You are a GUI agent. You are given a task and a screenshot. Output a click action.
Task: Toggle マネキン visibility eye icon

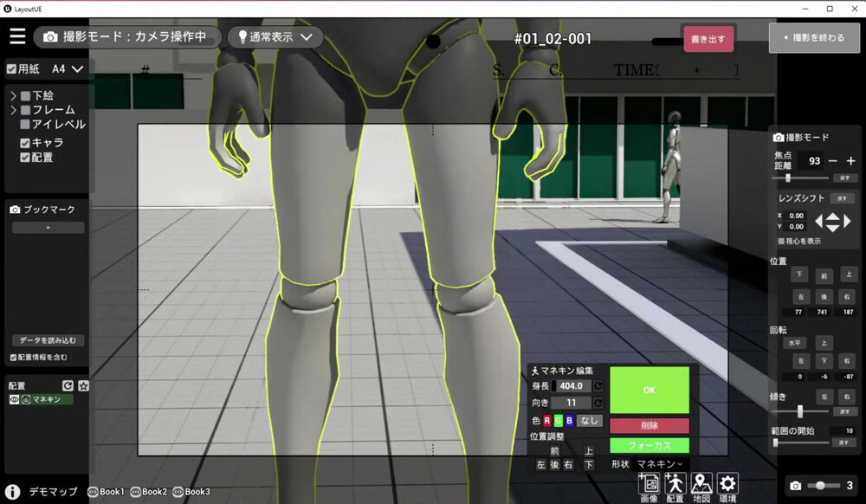click(x=14, y=399)
